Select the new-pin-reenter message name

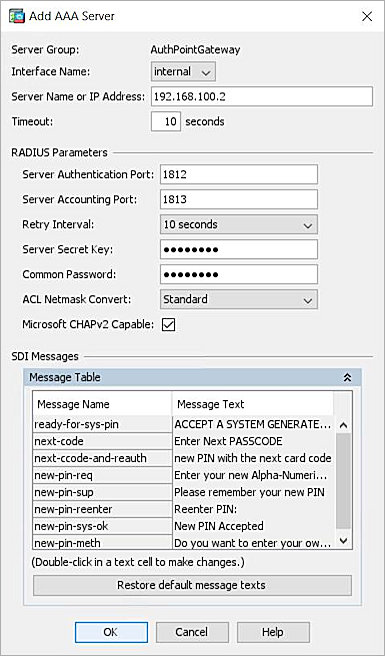(x=102, y=509)
